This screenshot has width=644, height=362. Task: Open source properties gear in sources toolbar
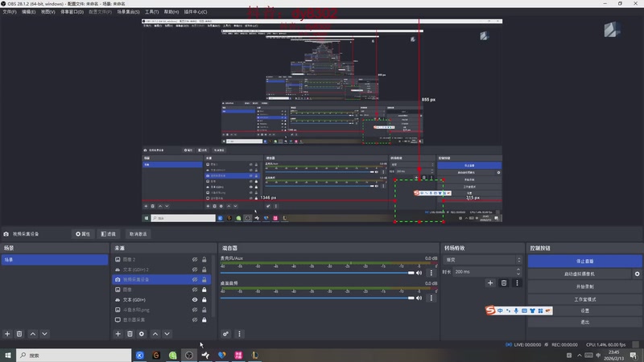pyautogui.click(x=142, y=334)
